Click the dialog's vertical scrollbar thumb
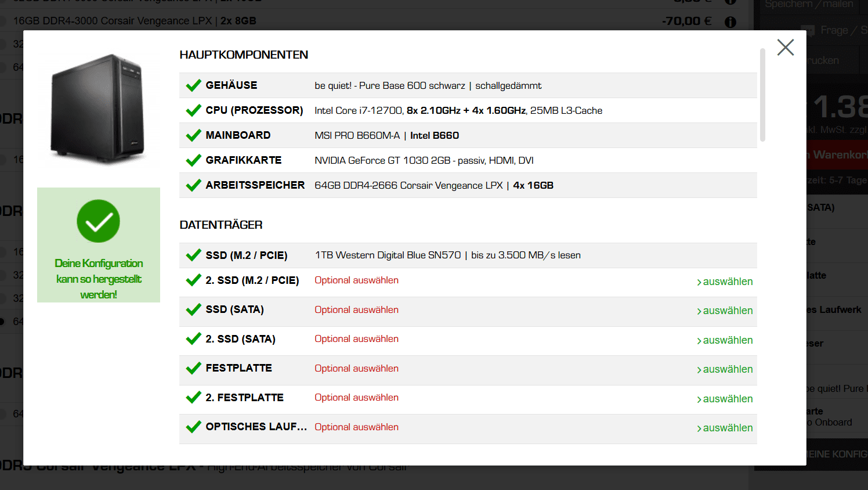868x490 pixels. [x=762, y=95]
